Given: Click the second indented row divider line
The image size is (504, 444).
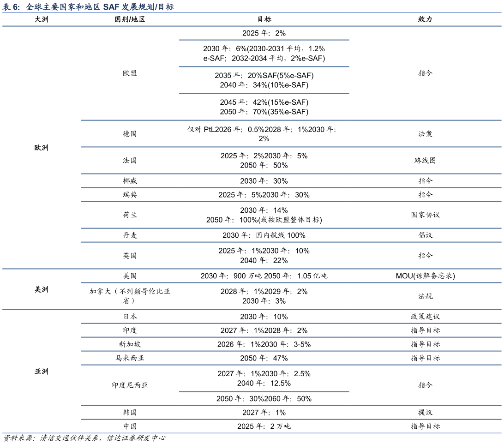Looking at the screenshot, I should (291, 147).
